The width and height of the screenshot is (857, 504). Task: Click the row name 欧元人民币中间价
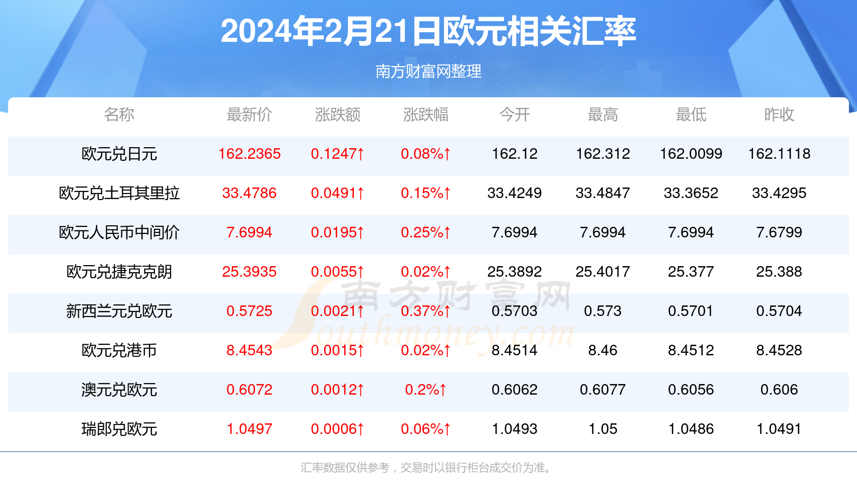click(119, 232)
